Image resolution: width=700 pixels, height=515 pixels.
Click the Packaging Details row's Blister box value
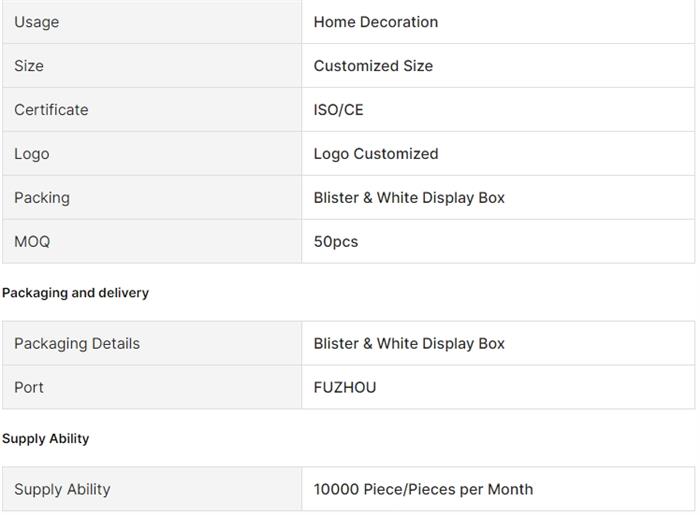409,344
